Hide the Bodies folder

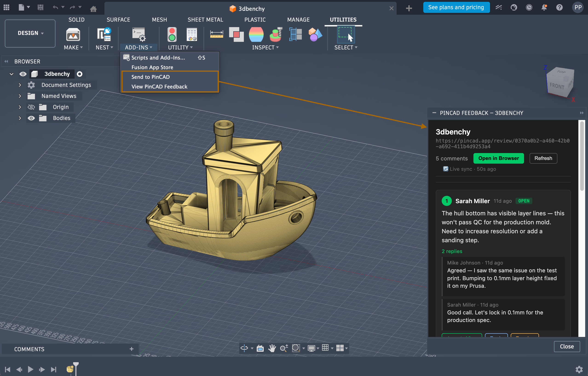click(31, 118)
